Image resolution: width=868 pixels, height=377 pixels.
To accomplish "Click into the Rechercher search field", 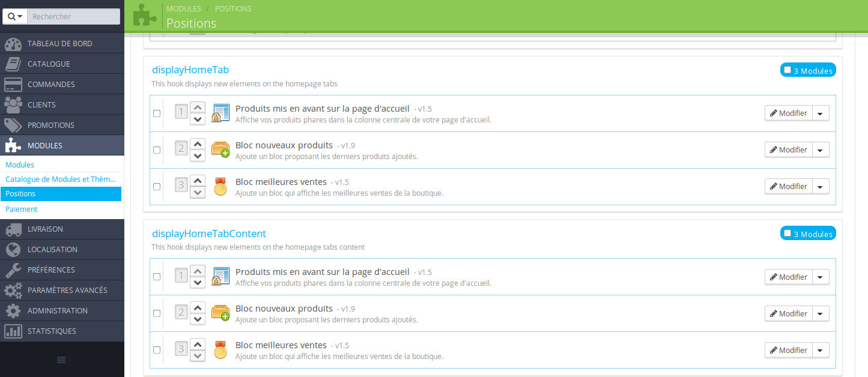I will click(x=73, y=16).
